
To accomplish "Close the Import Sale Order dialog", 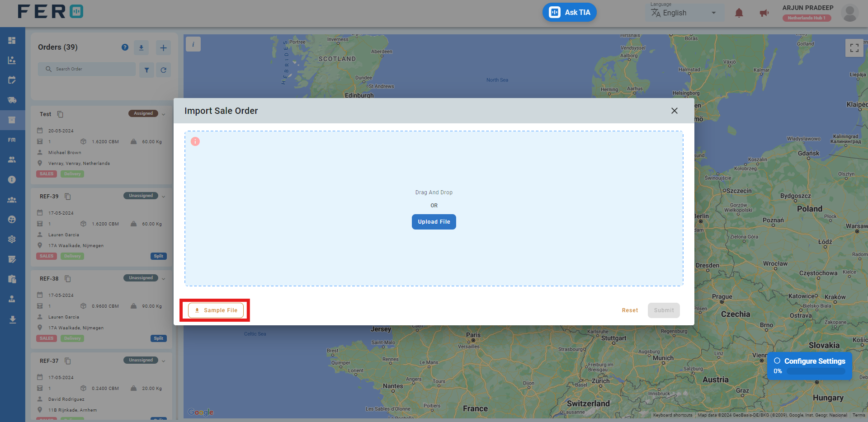I will click(x=675, y=111).
